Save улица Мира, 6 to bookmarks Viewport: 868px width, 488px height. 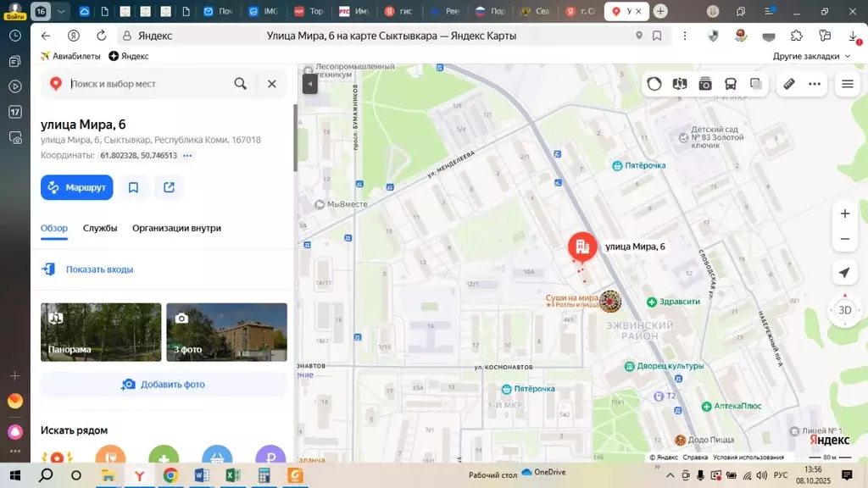click(x=133, y=187)
